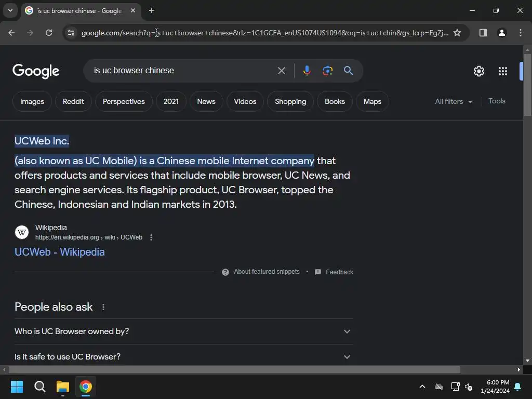Open the Google apps grid
The image size is (532, 399).
(x=503, y=71)
